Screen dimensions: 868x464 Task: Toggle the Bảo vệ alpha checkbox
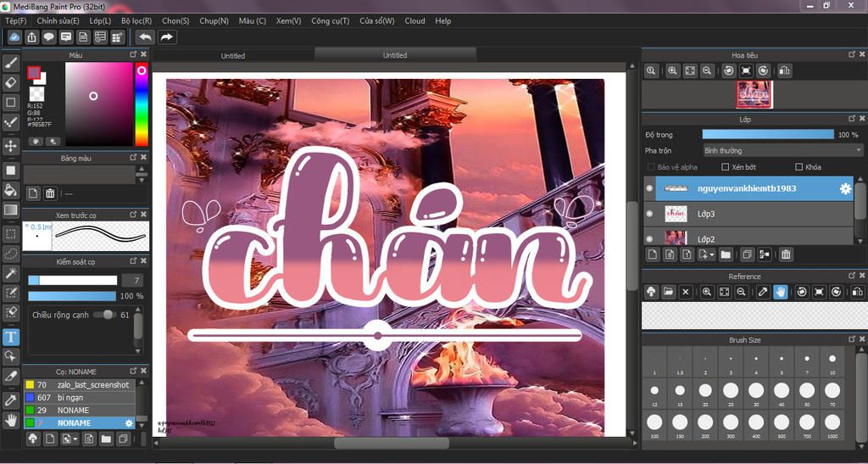coord(651,166)
